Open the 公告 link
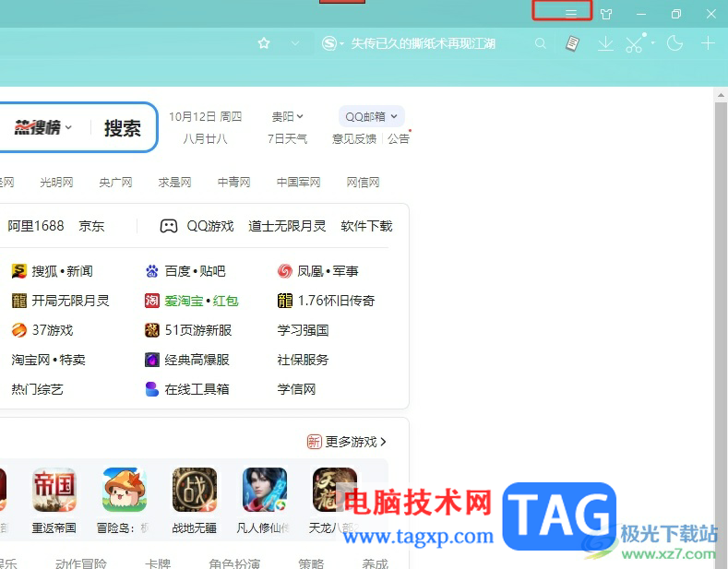The height and width of the screenshot is (569, 728). click(399, 138)
